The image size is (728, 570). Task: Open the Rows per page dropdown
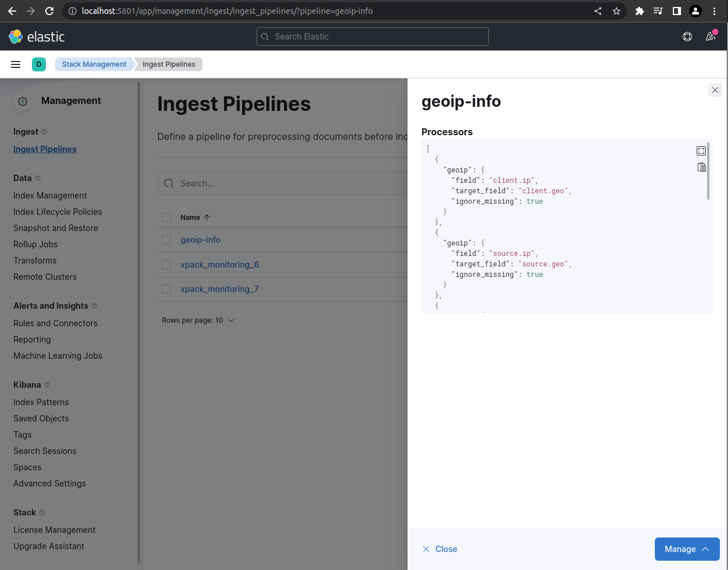(x=198, y=320)
